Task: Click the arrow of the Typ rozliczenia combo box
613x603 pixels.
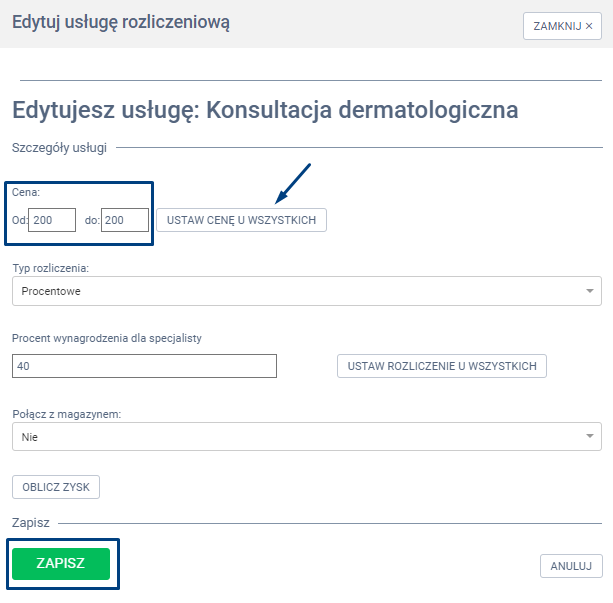Action: (x=590, y=291)
